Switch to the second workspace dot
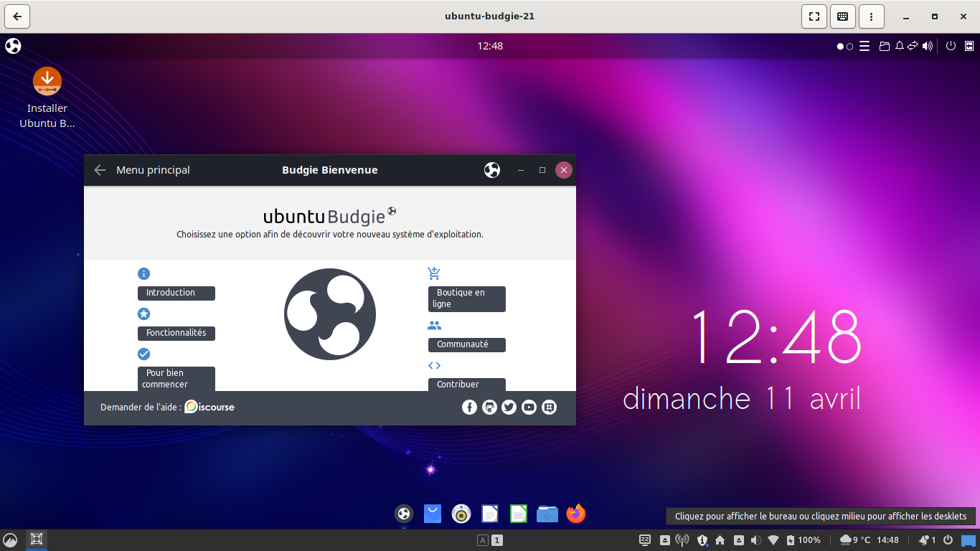980x551 pixels. tap(850, 47)
